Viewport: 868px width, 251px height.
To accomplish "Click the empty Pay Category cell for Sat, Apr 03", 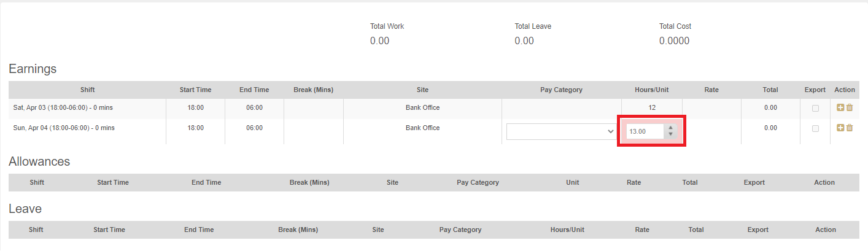I will [x=561, y=107].
